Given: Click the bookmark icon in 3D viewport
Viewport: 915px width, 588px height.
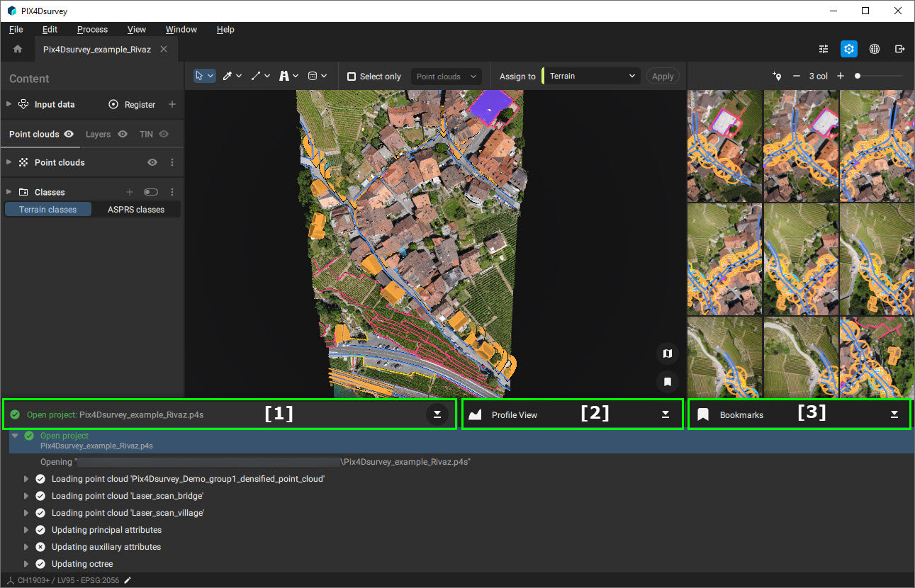Looking at the screenshot, I should [667, 381].
